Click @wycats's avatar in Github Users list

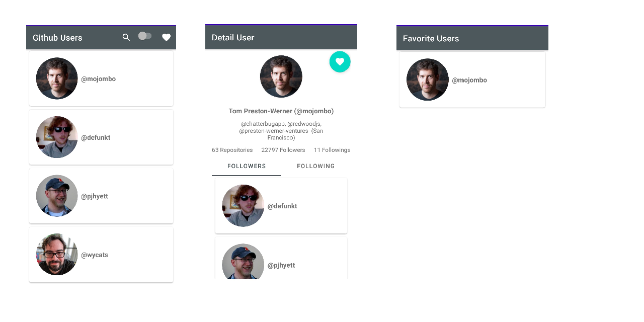57,255
